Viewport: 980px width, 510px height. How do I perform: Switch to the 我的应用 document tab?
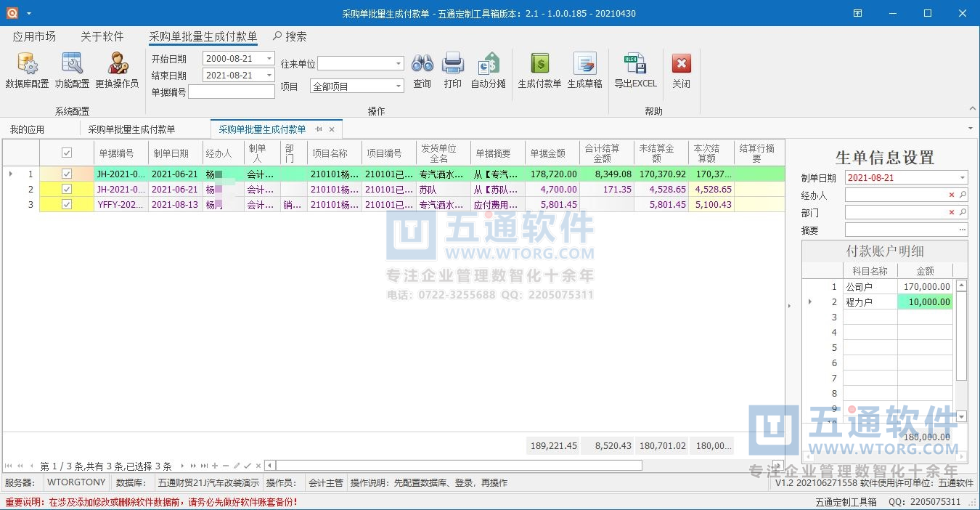point(27,129)
